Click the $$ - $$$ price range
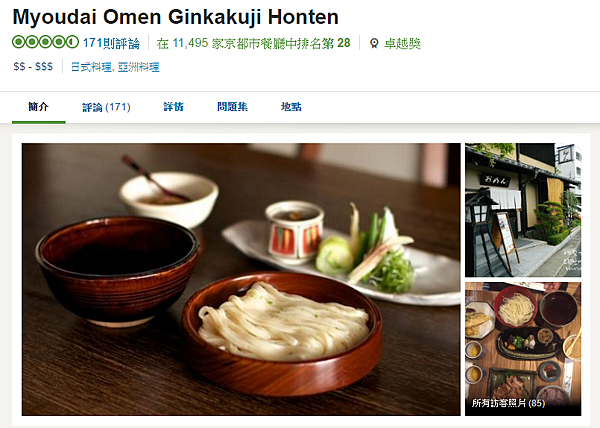The width and height of the screenshot is (600, 428). click(33, 67)
